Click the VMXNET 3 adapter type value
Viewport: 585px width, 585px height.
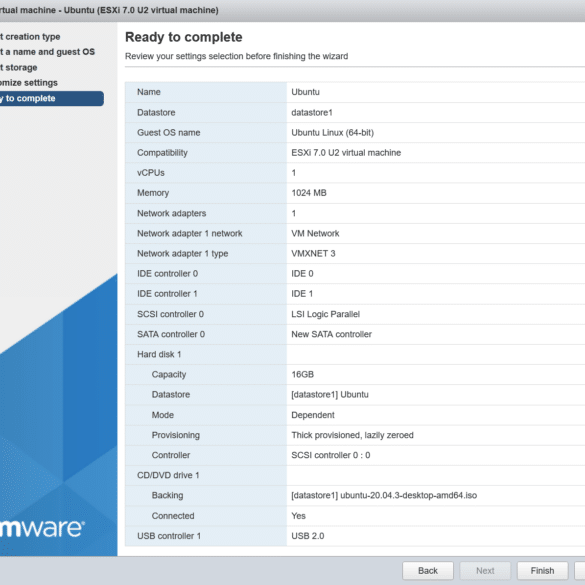coord(313,254)
